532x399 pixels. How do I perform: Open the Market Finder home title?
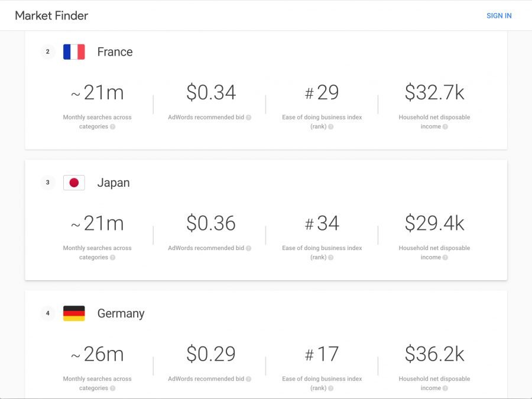point(51,15)
